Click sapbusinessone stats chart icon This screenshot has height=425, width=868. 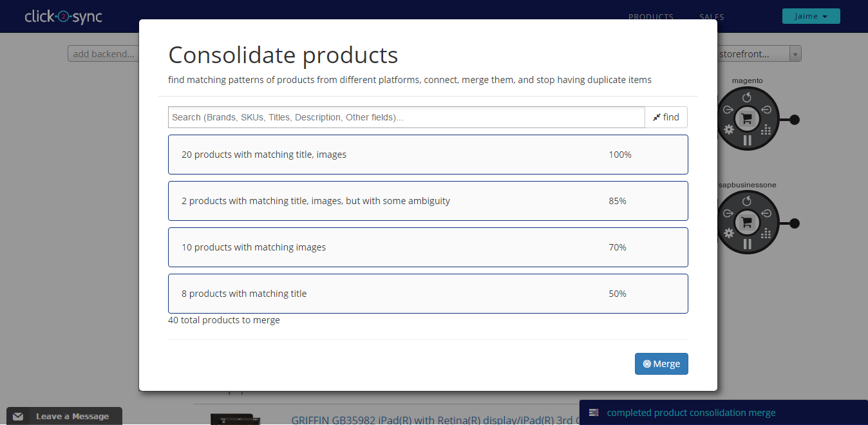pos(766,234)
